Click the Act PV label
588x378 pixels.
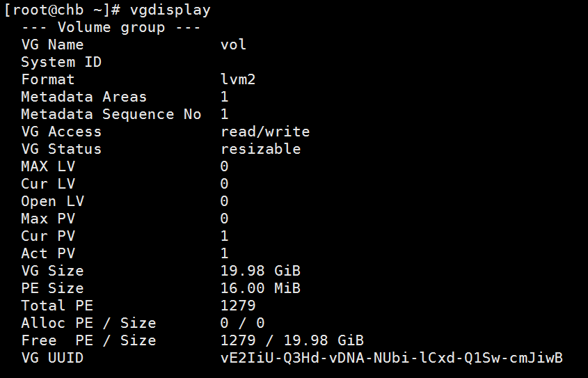pyautogui.click(x=47, y=253)
